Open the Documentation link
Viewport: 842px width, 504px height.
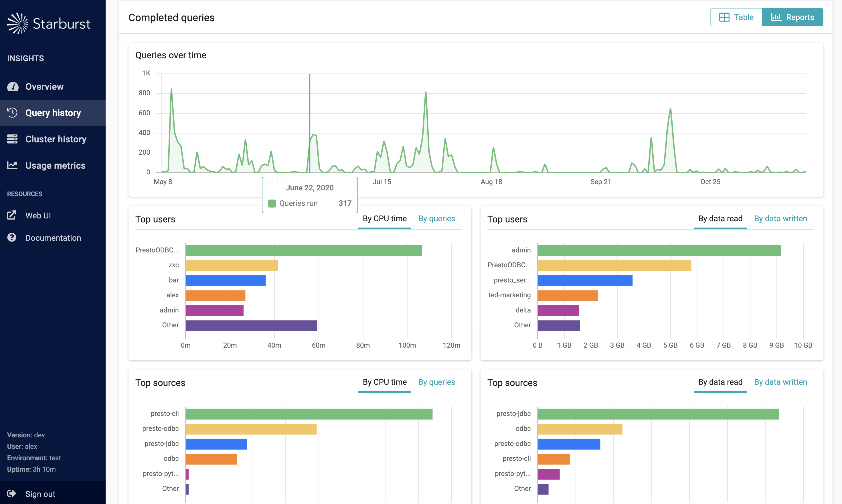pos(53,238)
